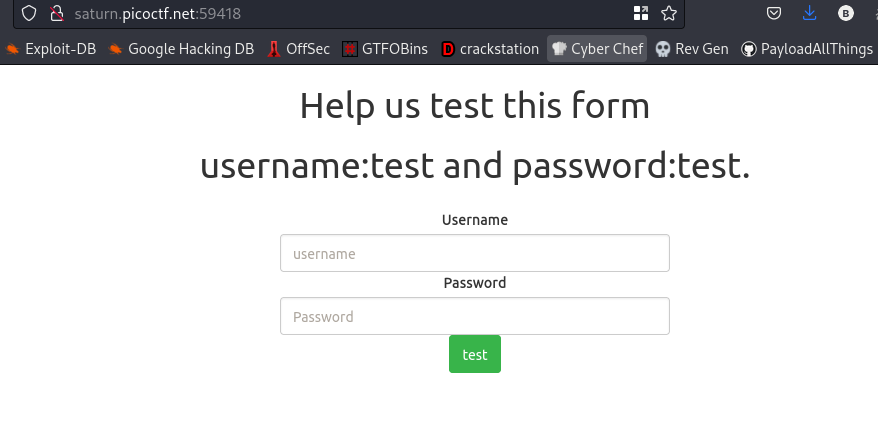Screen dimensions: 878x427
Task: Open the GTFOBins bookmark
Action: point(385,49)
